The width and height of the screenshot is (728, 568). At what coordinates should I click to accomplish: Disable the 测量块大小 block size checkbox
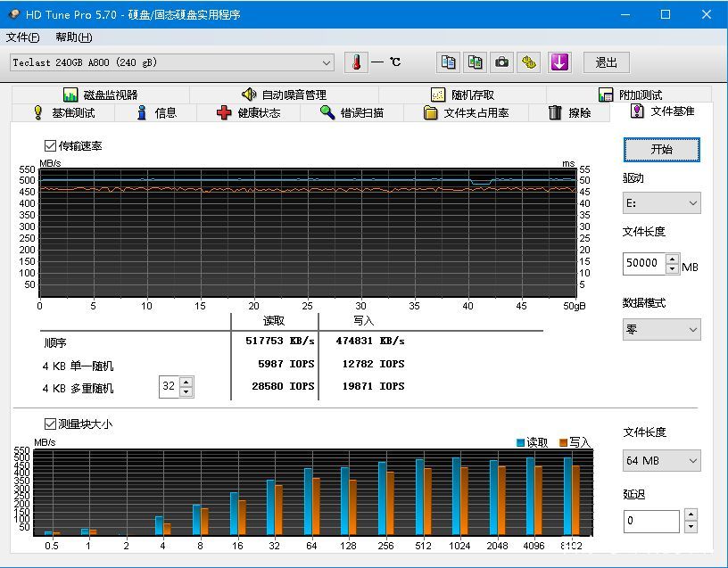click(48, 424)
